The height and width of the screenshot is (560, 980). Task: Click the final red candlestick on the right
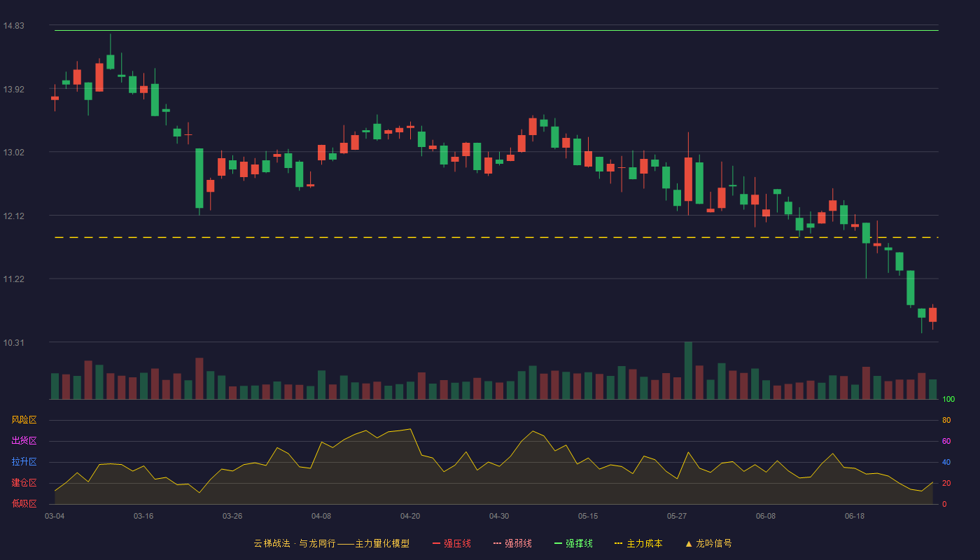coord(932,315)
